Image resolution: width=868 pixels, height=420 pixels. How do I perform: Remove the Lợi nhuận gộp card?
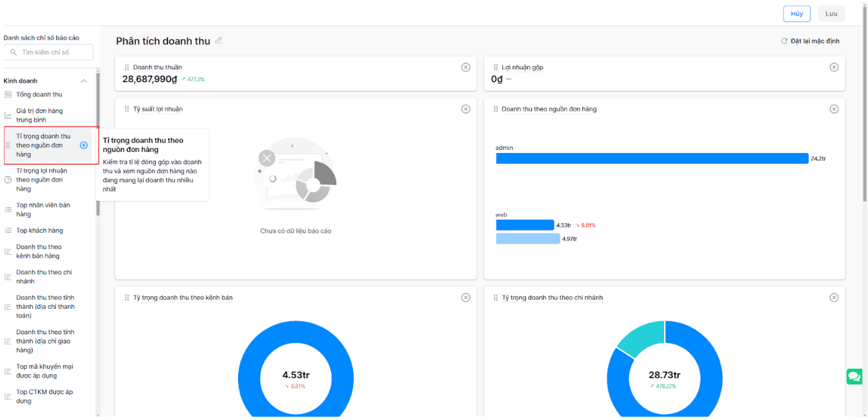(834, 67)
